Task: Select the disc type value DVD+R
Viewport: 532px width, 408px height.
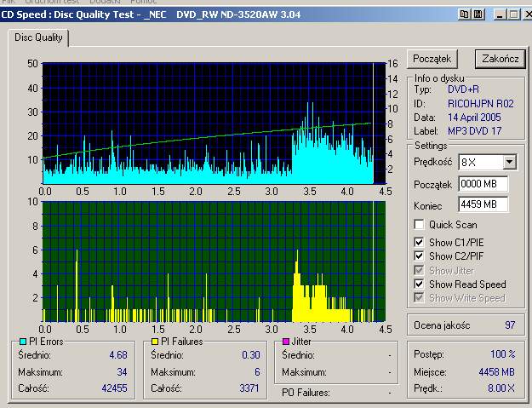Action: click(x=463, y=89)
